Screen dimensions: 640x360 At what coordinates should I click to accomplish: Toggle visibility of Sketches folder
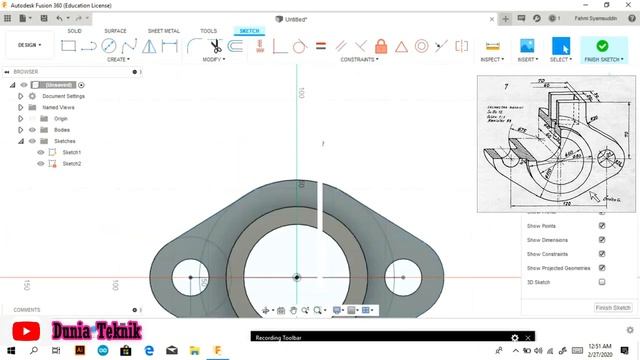[32, 141]
